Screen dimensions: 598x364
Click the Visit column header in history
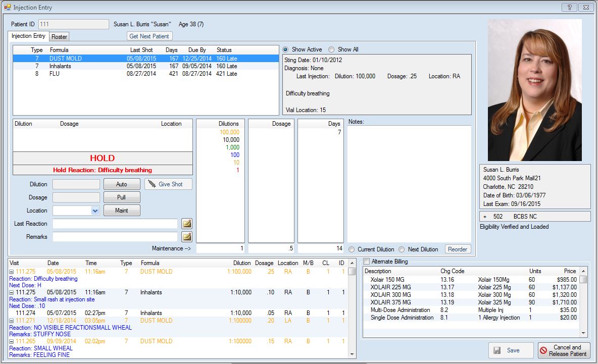[x=14, y=263]
